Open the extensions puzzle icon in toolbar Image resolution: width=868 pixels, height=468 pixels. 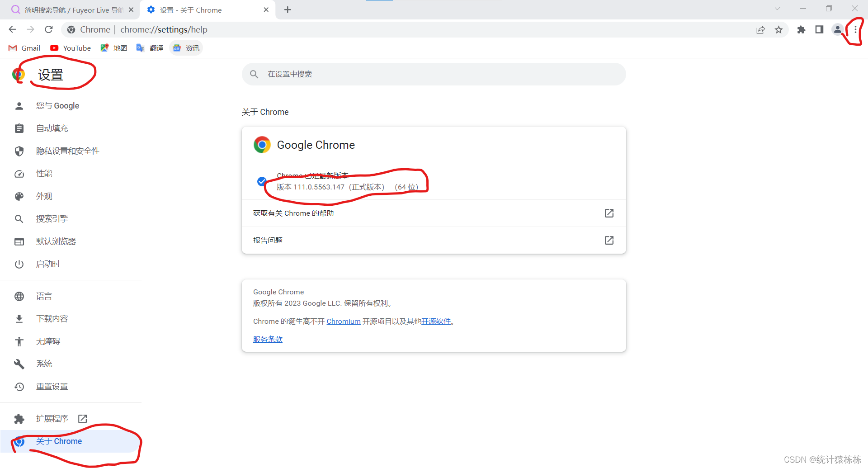click(x=801, y=30)
